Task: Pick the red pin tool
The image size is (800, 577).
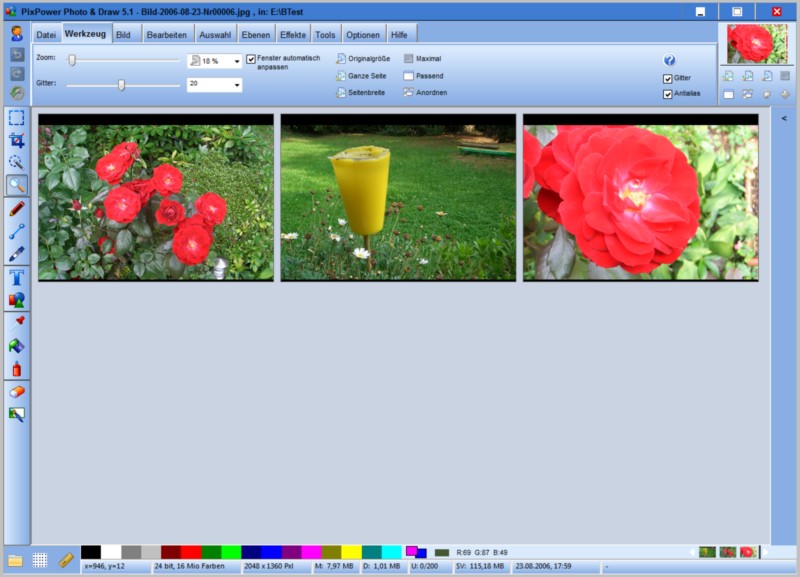Action: (x=18, y=321)
